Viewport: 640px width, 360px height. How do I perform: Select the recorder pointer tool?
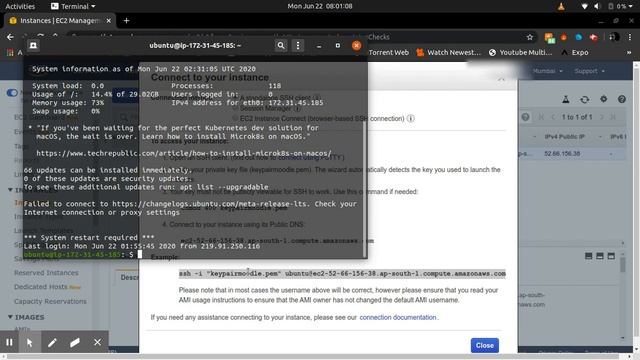pyautogui.click(x=30, y=342)
